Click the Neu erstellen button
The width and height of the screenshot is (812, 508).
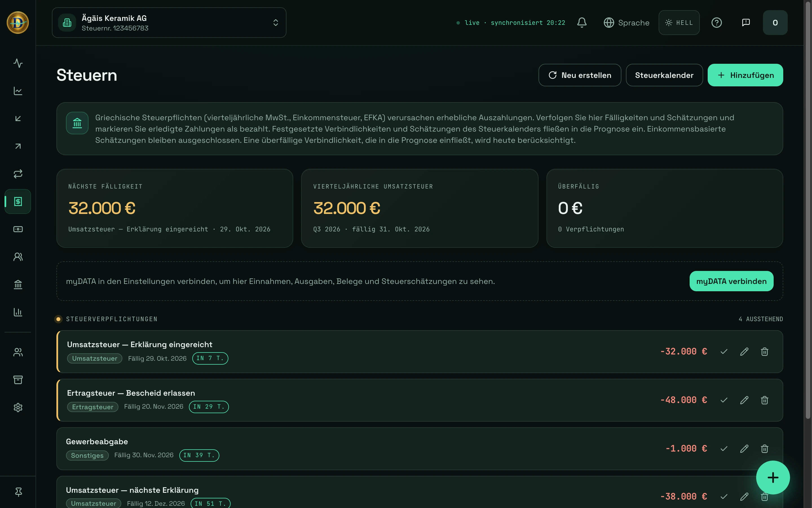[580, 75]
